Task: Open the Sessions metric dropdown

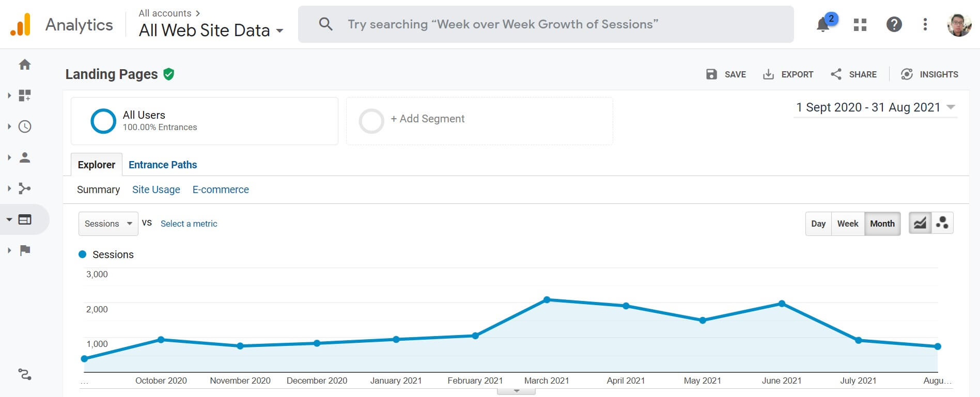Action: coord(107,224)
